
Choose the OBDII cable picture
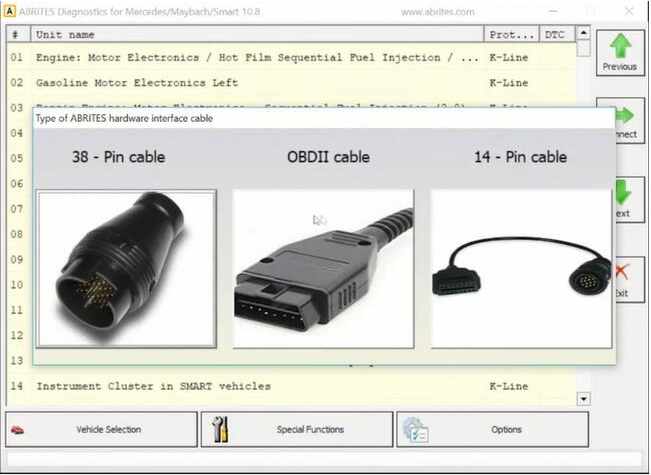pos(323,269)
